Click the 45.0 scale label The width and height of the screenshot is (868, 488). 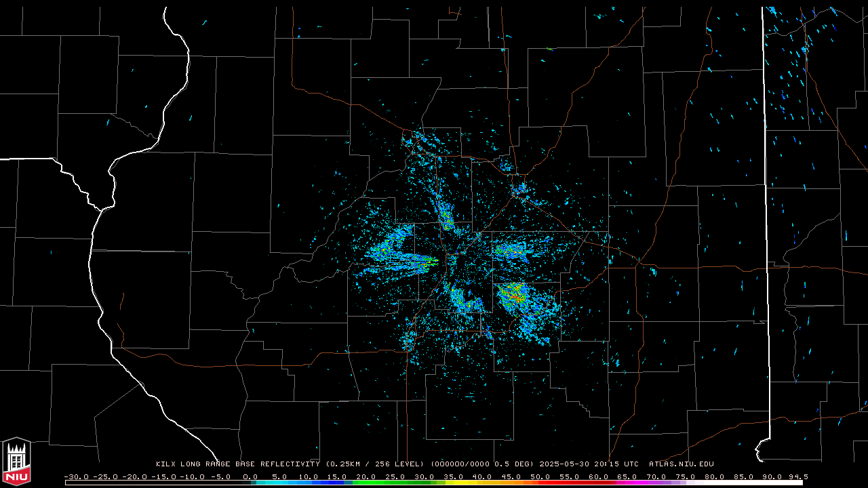coord(511,477)
